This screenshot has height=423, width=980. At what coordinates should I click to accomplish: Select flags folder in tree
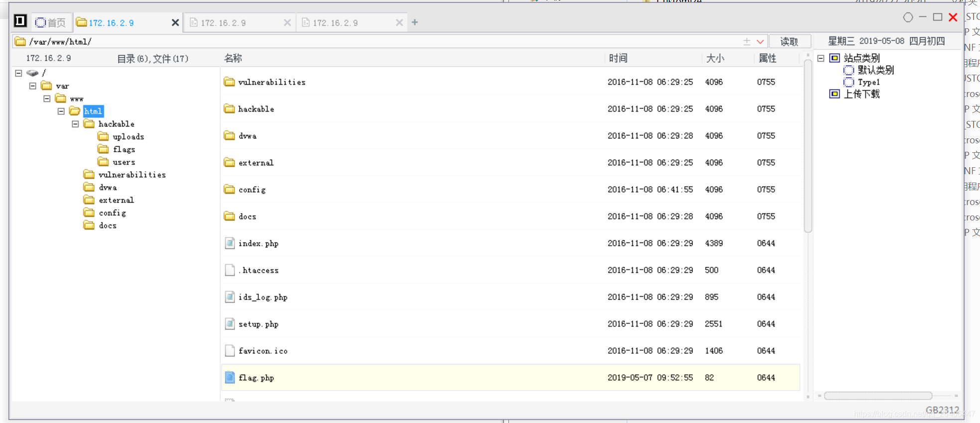[x=124, y=149]
